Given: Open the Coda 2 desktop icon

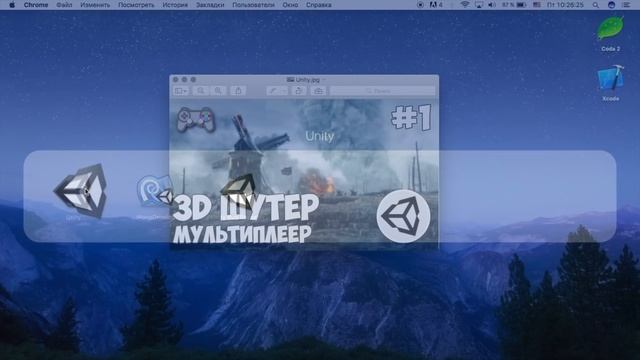Looking at the screenshot, I should coord(611,33).
